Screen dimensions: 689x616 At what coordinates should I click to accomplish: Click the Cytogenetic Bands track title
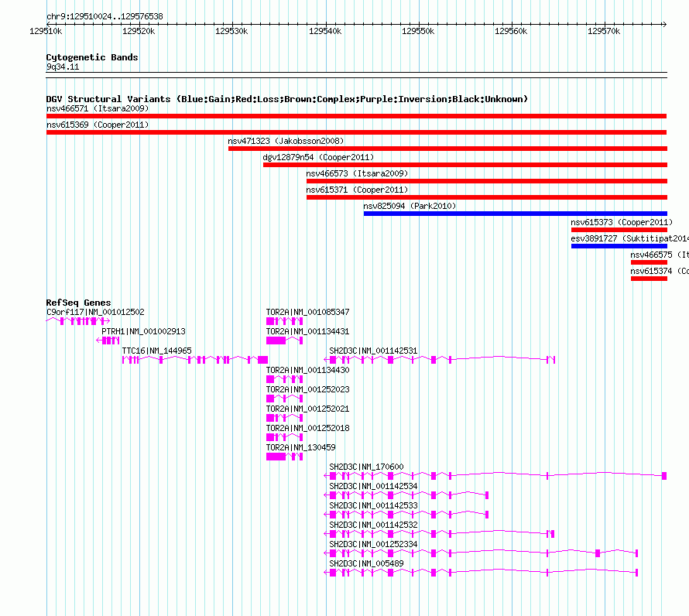[x=92, y=57]
